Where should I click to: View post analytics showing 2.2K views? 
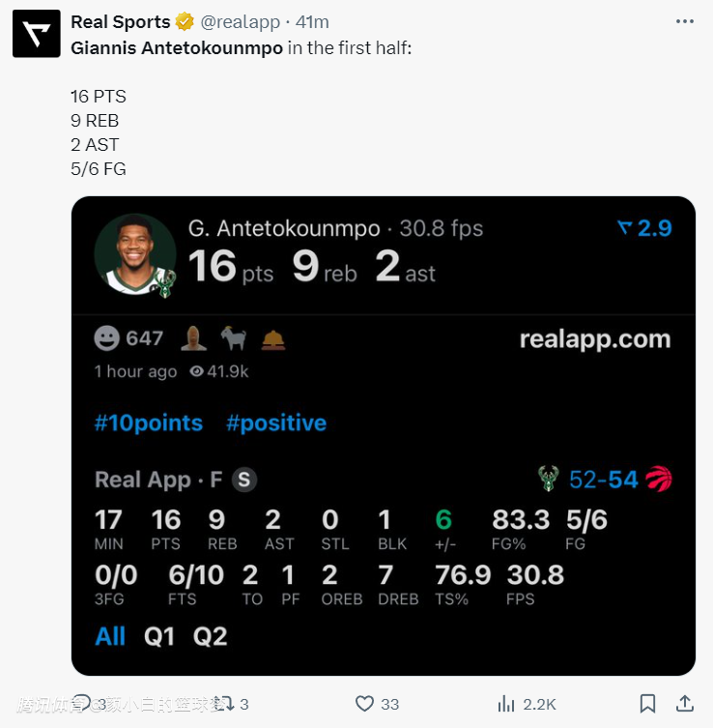(x=504, y=704)
